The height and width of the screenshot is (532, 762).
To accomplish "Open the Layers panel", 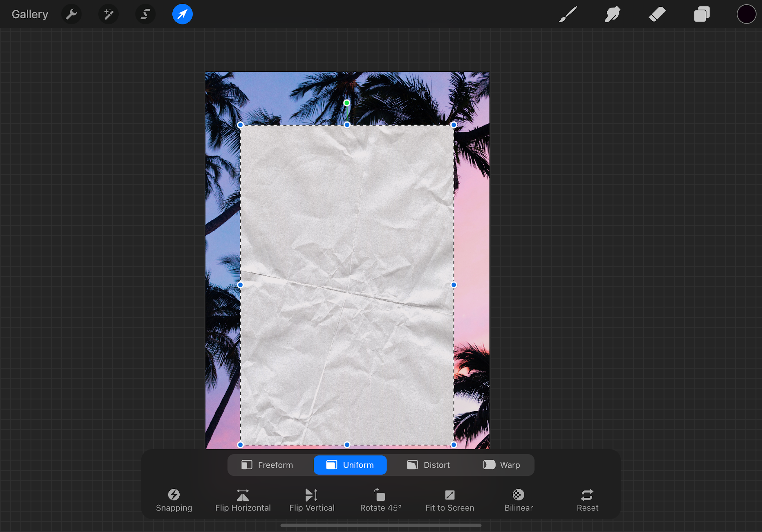I will [702, 14].
